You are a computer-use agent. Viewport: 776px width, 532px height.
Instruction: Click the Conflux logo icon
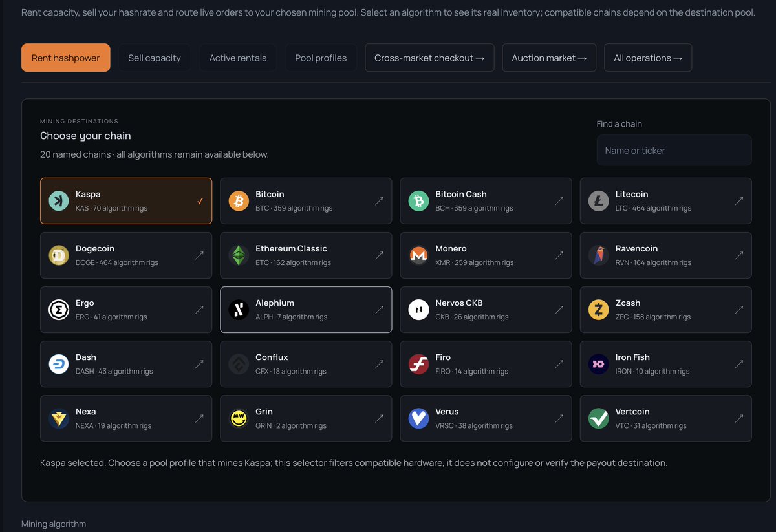[239, 364]
